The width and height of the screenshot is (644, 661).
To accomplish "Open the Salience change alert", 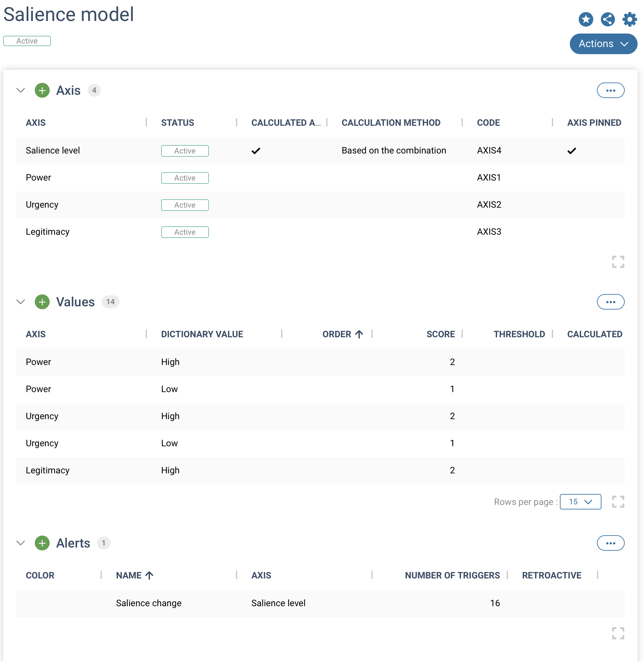I will tap(149, 603).
